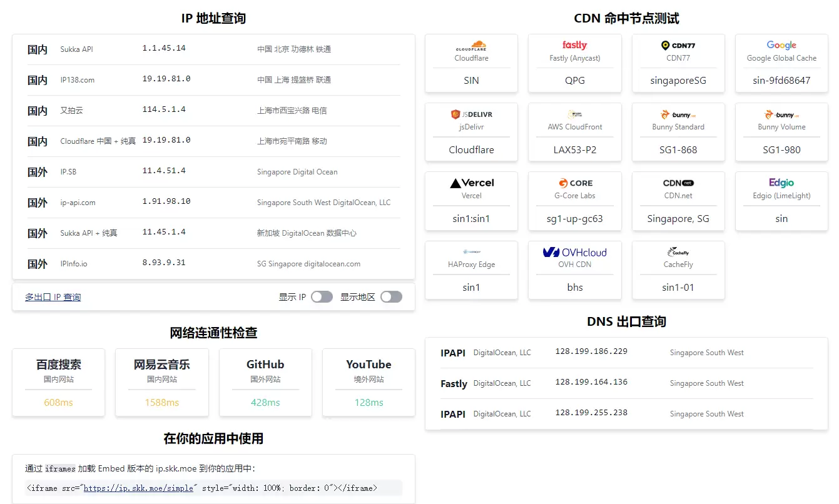The height and width of the screenshot is (504, 839).
Task: Click Google node value sin-9fd68647
Action: pyautogui.click(x=781, y=81)
